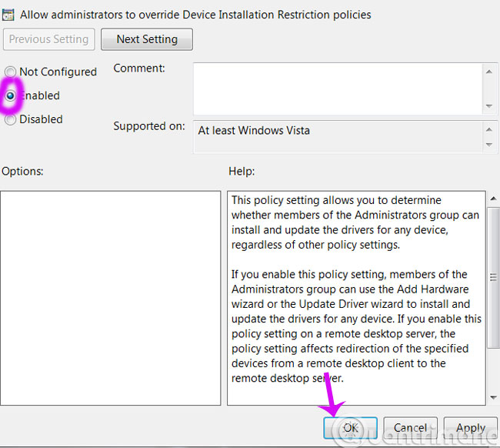The image size is (500, 448).
Task: Go to the Next Setting
Action: click(147, 39)
